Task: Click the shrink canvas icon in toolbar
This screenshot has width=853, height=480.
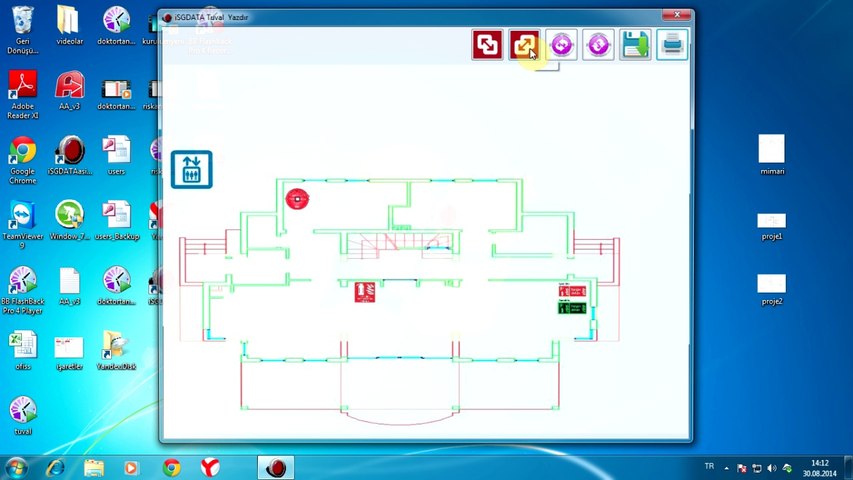Action: coord(487,45)
